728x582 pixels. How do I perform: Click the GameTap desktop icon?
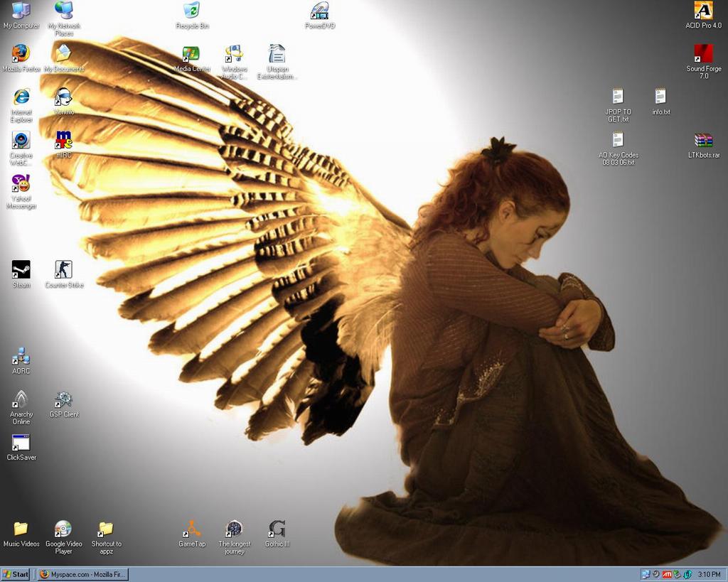(191, 529)
